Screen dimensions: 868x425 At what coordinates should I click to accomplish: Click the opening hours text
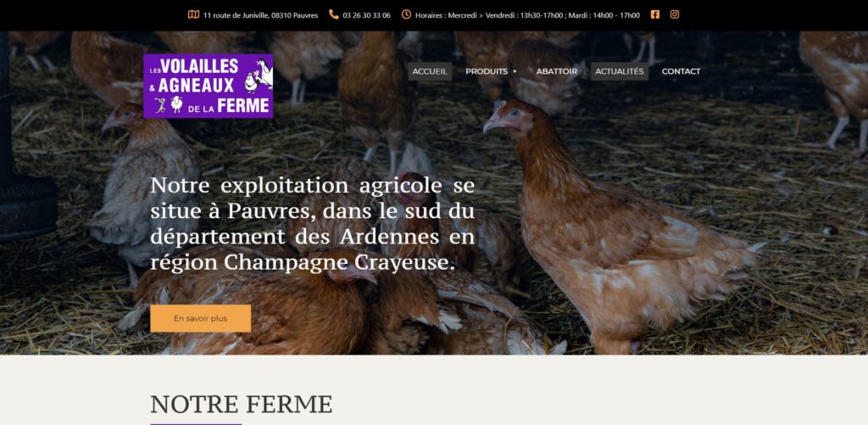[527, 15]
